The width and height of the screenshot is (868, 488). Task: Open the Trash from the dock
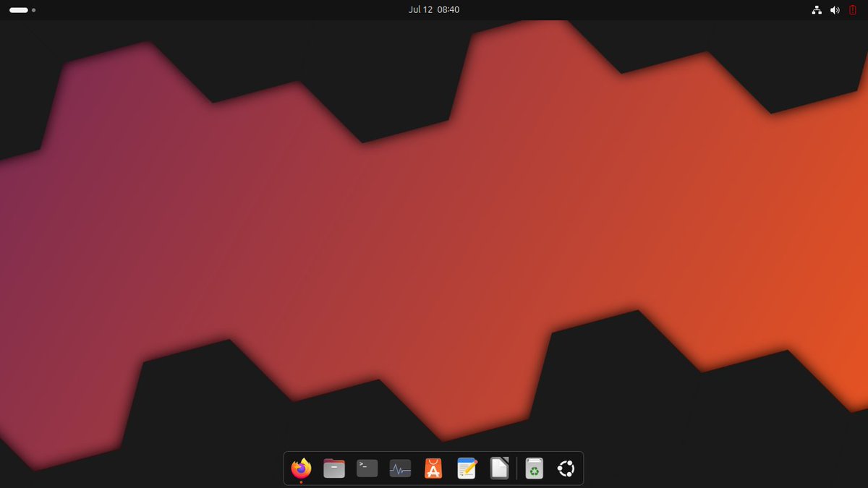[534, 468]
